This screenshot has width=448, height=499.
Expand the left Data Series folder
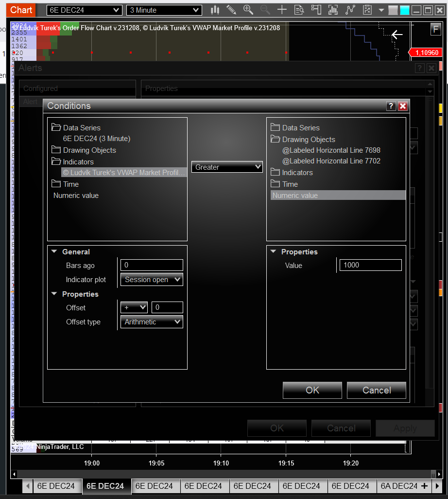pyautogui.click(x=56, y=127)
